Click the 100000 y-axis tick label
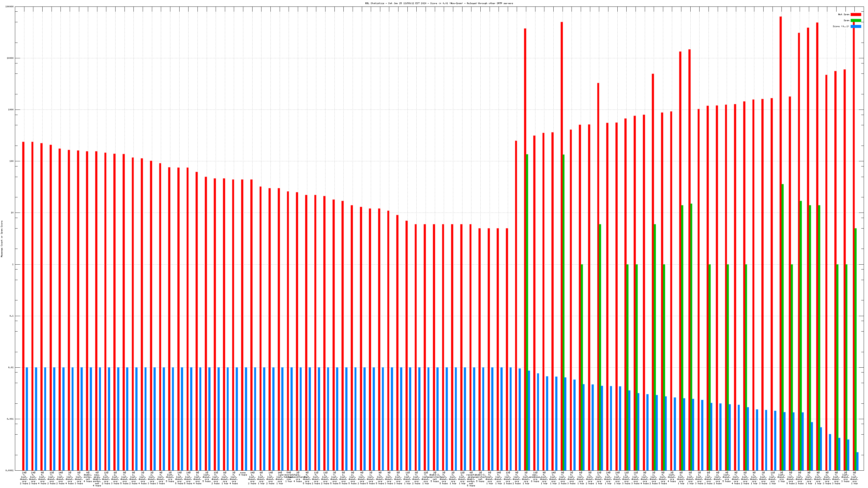The height and width of the screenshot is (488, 868). click(10, 7)
